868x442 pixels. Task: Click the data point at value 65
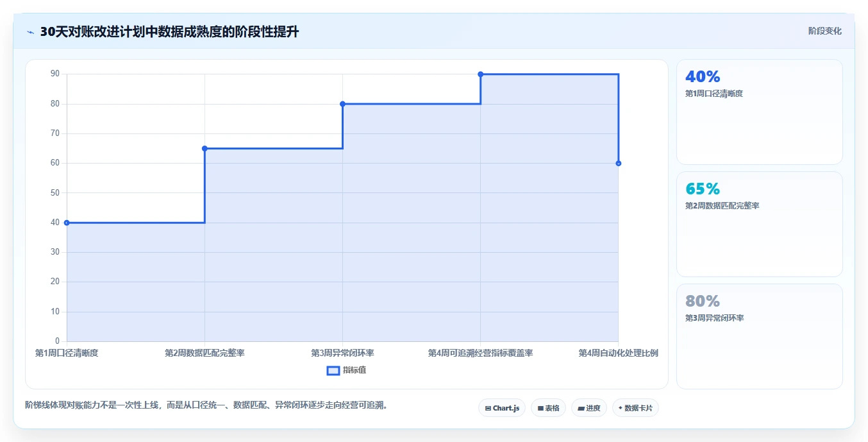204,148
